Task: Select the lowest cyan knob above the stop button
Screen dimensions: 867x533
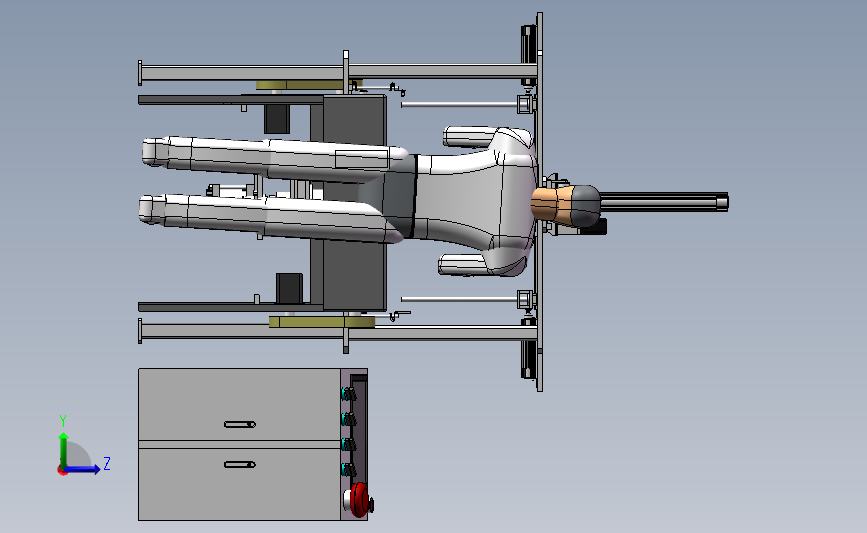Action: coord(348,470)
